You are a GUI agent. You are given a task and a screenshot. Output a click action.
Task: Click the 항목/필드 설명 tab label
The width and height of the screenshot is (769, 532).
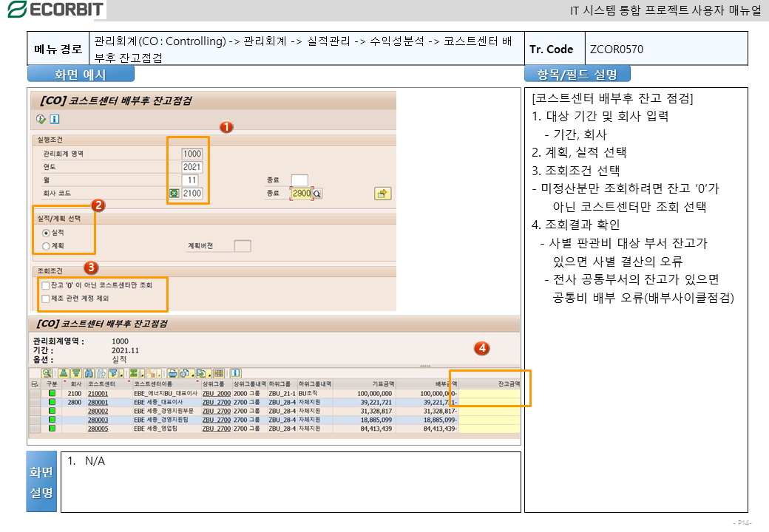click(x=577, y=75)
